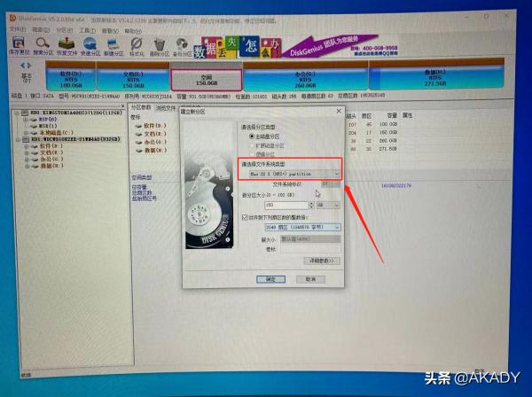Switch to the Partition Parameters (分区参数) tab
The width and height of the screenshot is (532, 397).
click(x=141, y=107)
